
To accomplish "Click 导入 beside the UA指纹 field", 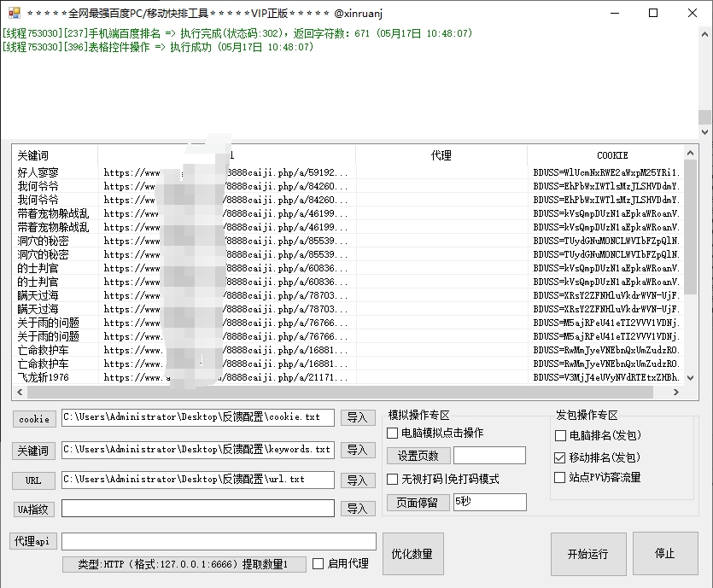I will [358, 509].
